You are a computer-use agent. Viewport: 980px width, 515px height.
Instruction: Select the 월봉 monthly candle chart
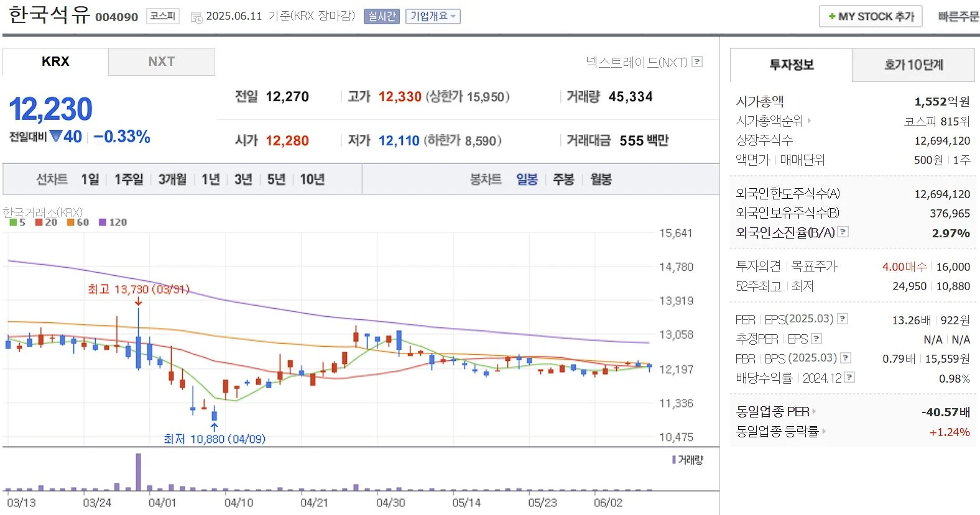point(601,180)
